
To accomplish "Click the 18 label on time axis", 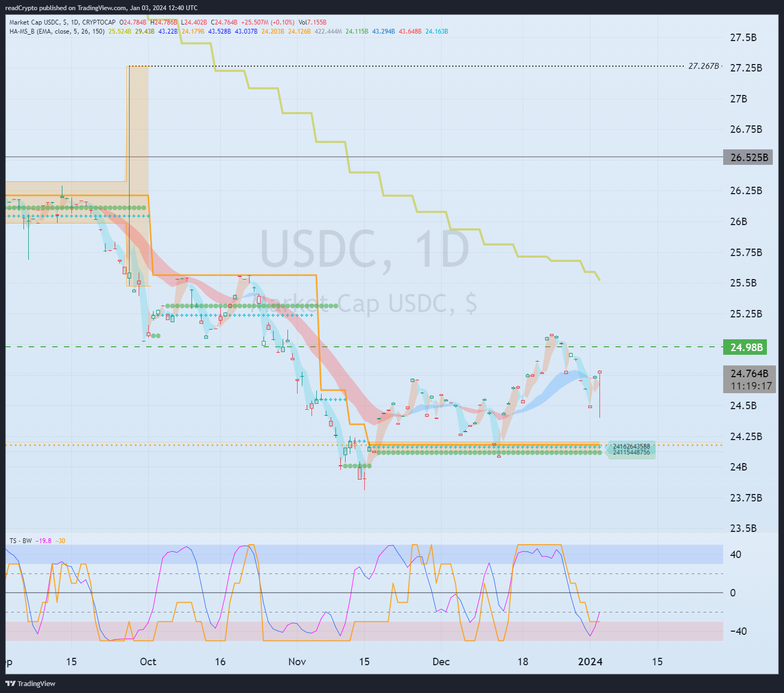I will (x=523, y=662).
